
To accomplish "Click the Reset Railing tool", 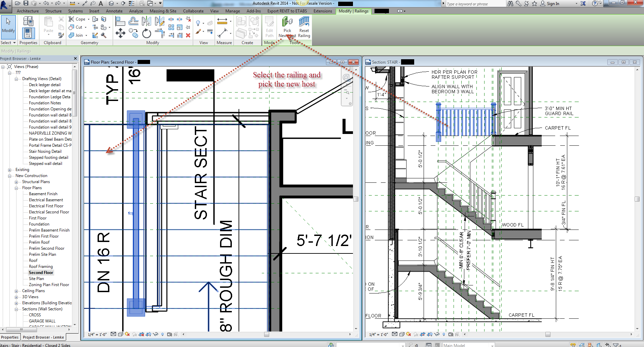I will (x=304, y=27).
